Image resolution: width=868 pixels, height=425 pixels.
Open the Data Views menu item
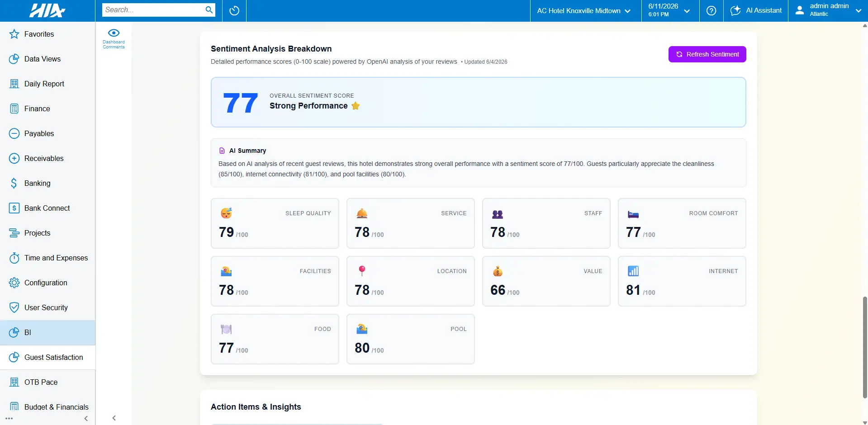pos(47,59)
